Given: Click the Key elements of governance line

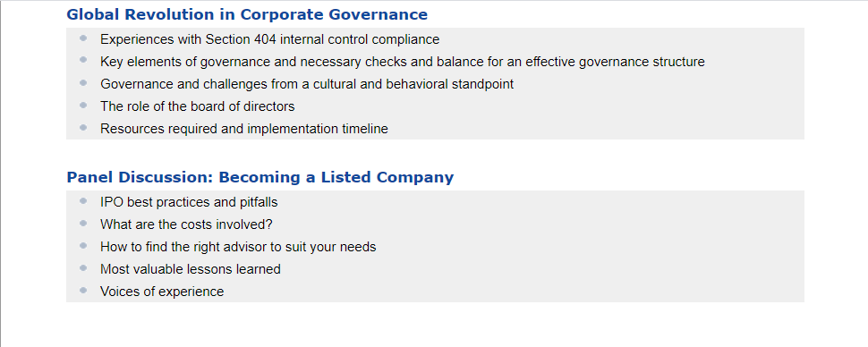Looking at the screenshot, I should pos(403,62).
